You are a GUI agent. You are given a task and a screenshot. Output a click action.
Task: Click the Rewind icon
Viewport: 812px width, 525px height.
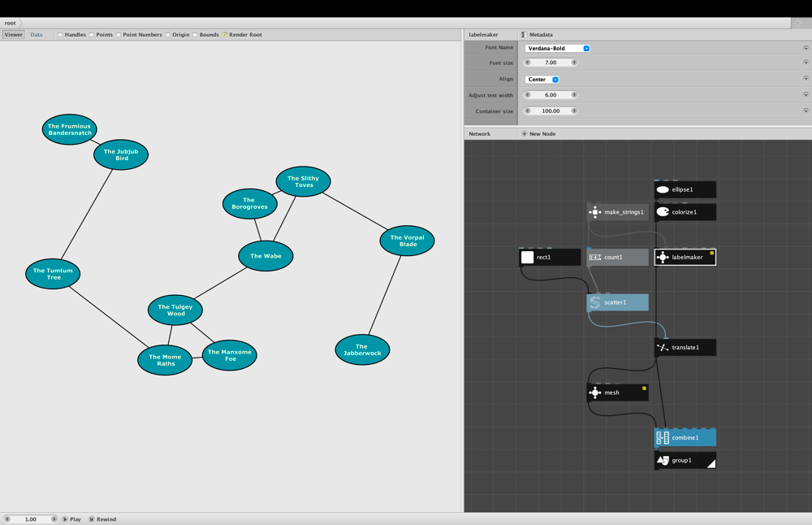coord(92,518)
